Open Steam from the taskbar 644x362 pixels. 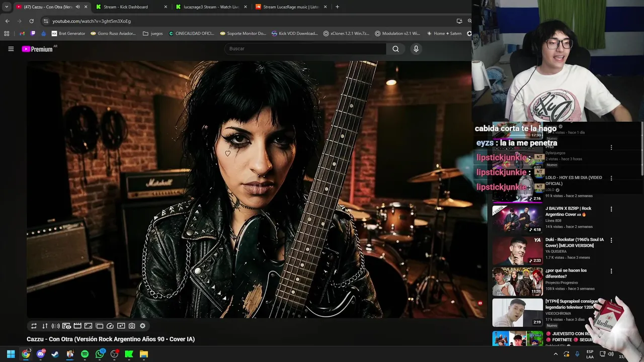55,354
